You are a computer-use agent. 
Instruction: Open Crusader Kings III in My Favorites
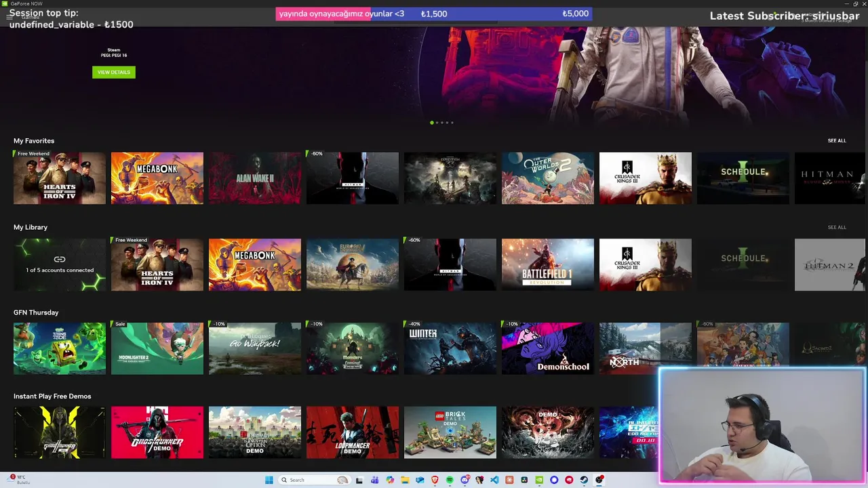pyautogui.click(x=646, y=178)
